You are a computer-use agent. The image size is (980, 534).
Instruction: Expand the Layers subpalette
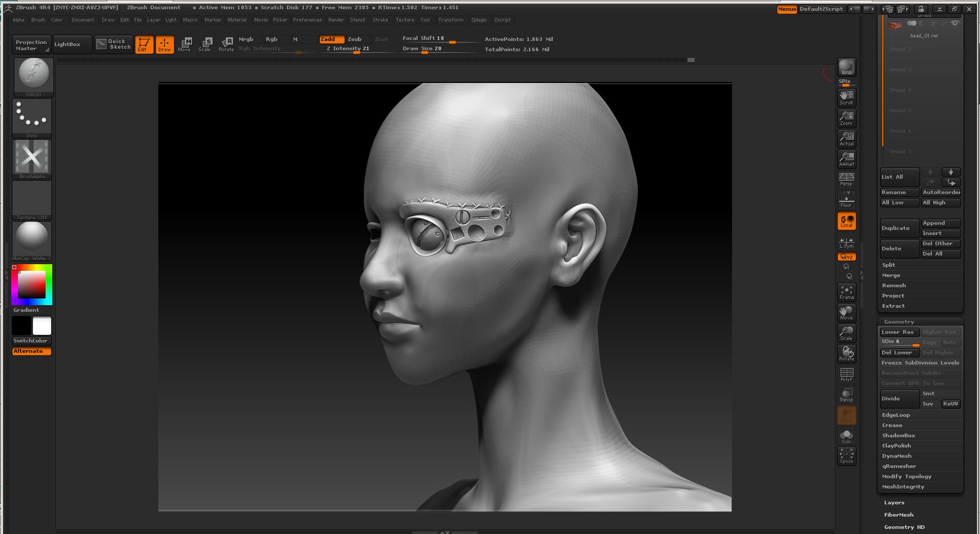pos(894,503)
